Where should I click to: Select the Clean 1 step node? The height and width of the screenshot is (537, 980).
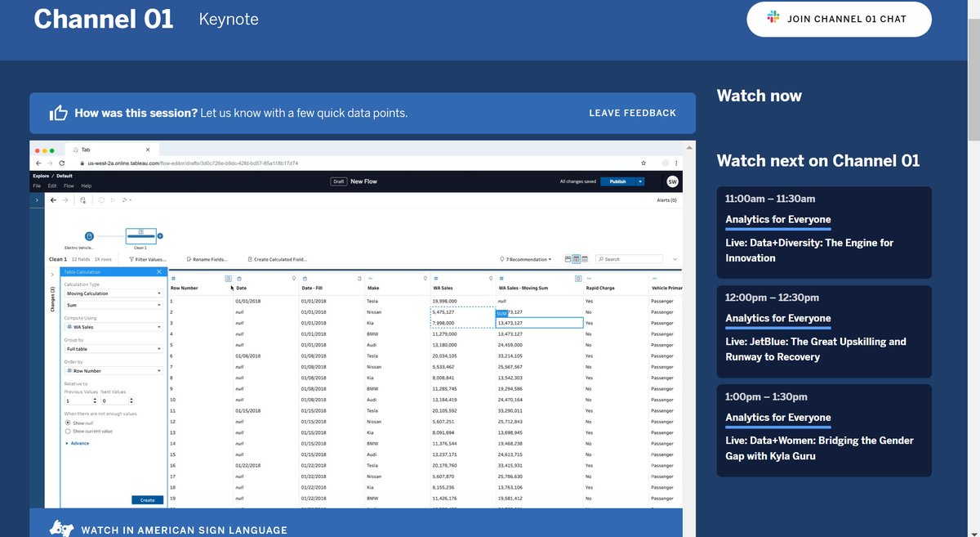tap(140, 235)
